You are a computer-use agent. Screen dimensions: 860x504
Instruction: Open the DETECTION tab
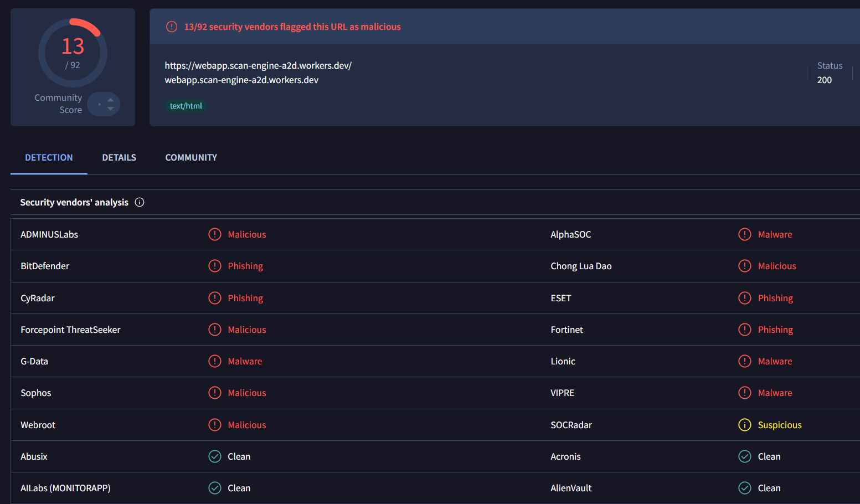49,158
